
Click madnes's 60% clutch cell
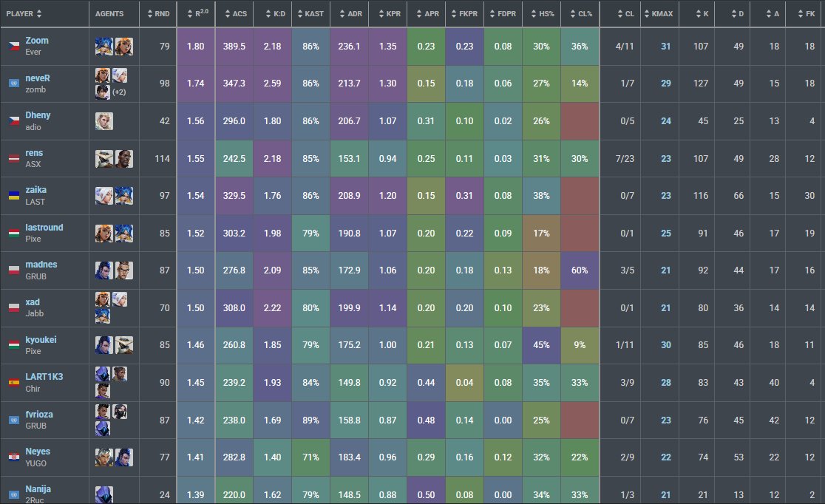580,270
